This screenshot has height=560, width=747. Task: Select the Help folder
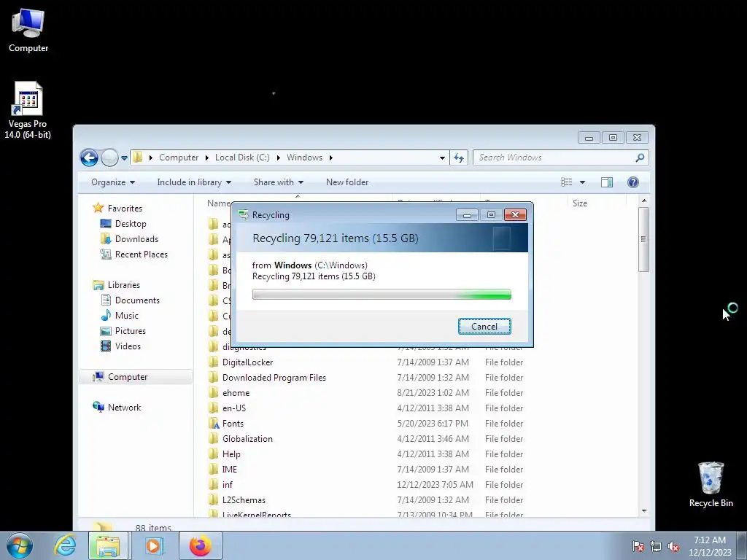point(231,454)
